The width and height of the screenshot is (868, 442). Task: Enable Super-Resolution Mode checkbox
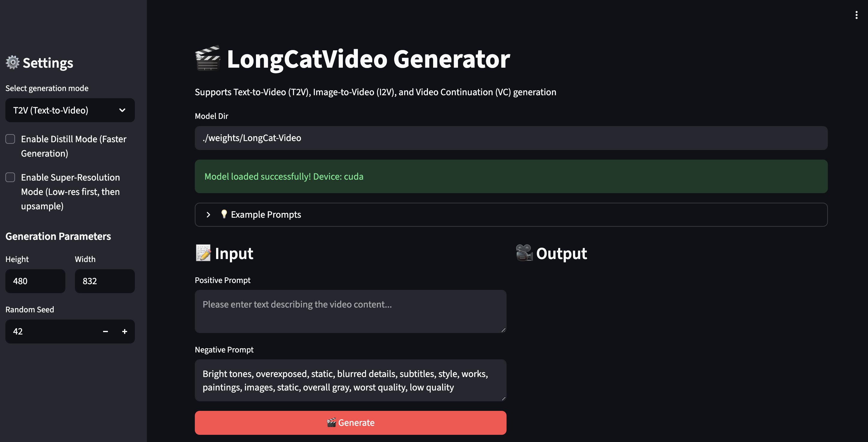click(10, 177)
